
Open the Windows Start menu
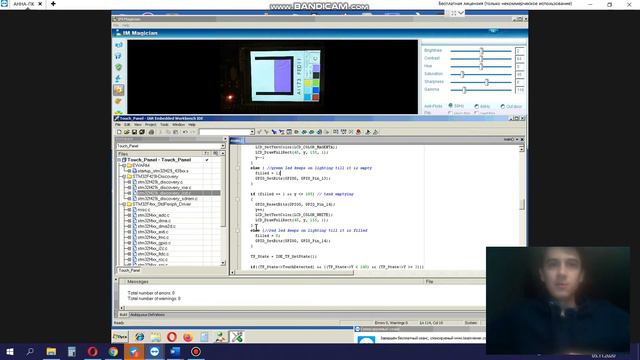[x=10, y=351]
